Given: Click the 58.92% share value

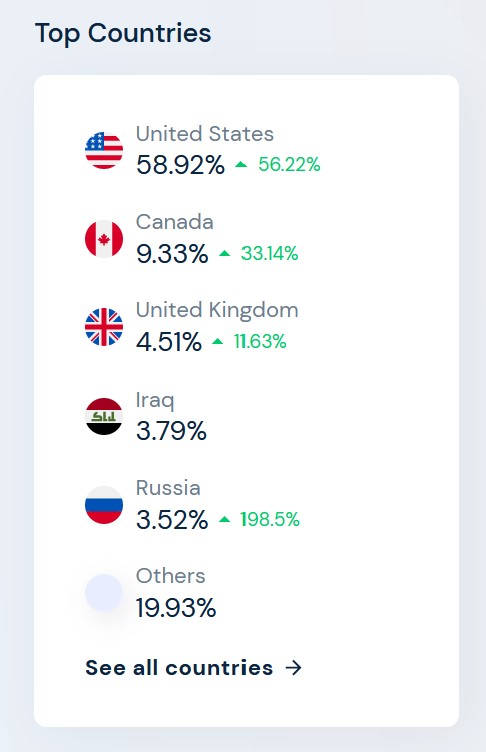Looking at the screenshot, I should (x=180, y=165).
